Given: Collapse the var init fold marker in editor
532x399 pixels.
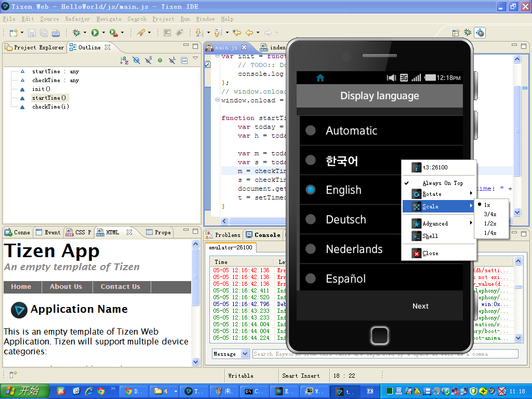Looking at the screenshot, I should pos(217,56).
